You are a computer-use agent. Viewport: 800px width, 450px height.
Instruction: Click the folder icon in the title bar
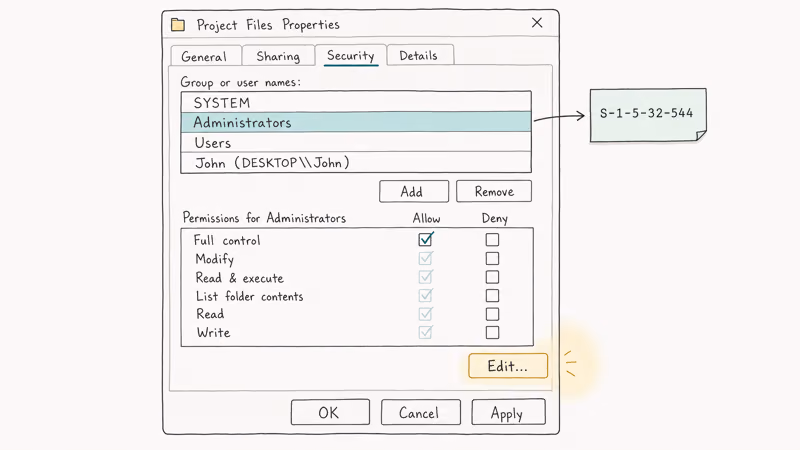click(178, 24)
